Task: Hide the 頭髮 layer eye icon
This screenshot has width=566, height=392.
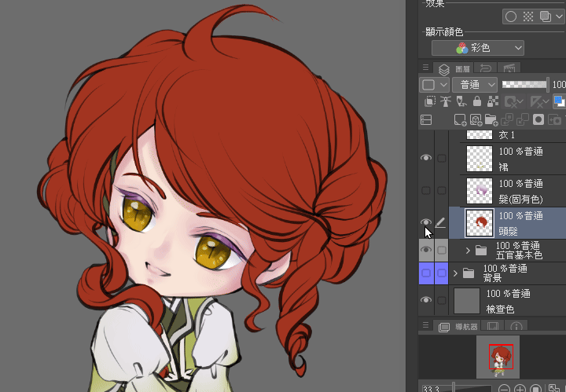Action: 426,222
